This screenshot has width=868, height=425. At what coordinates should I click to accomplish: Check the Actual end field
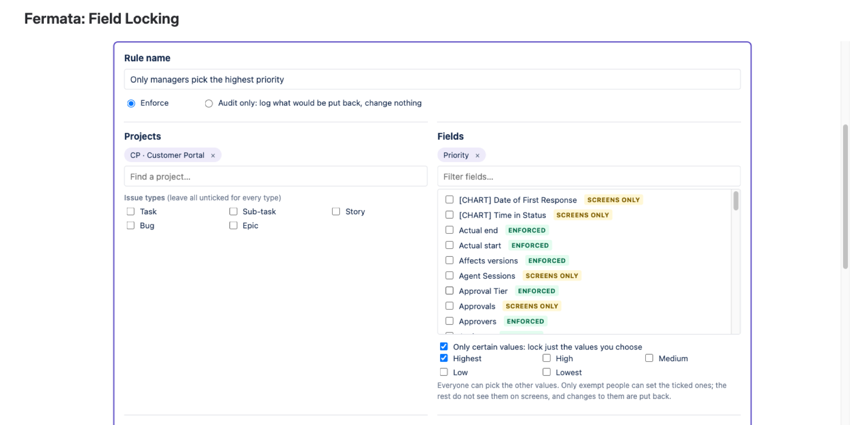point(450,230)
